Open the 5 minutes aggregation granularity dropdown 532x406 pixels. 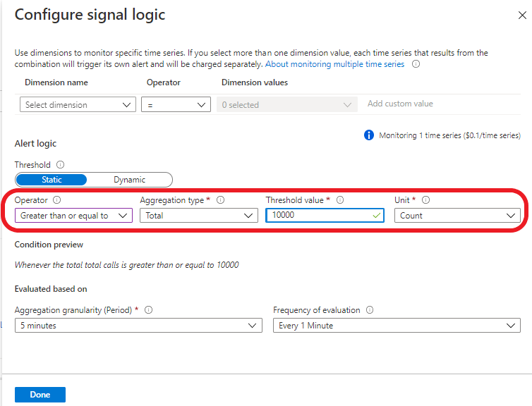(138, 326)
